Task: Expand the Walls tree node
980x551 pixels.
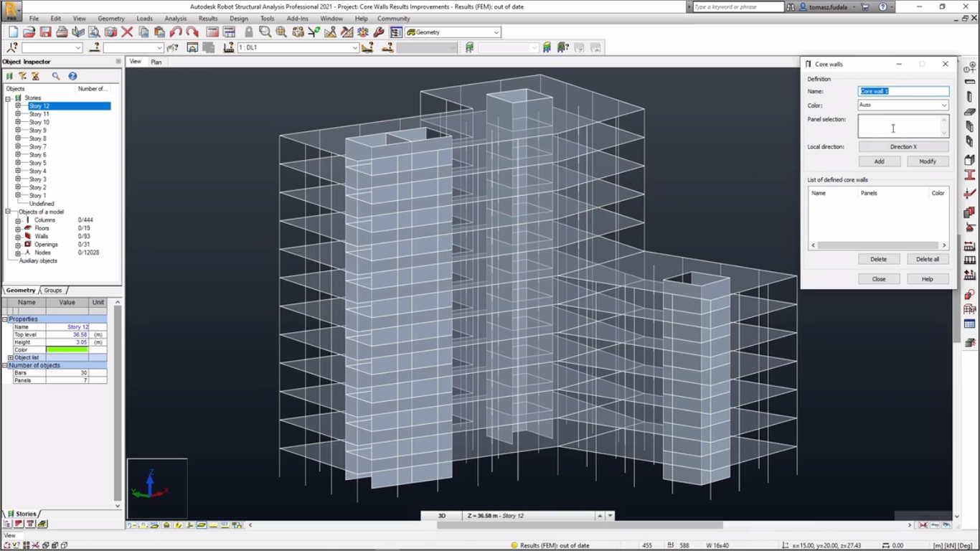Action: pyautogui.click(x=18, y=236)
